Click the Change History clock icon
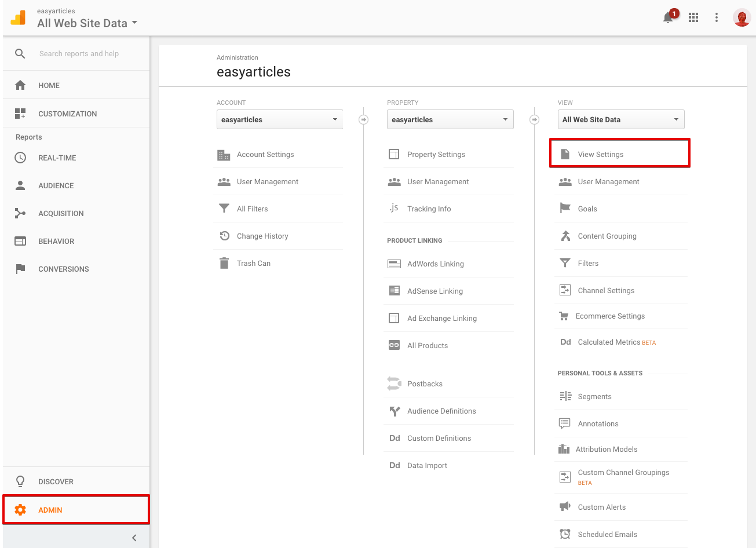The height and width of the screenshot is (548, 756). tap(224, 236)
